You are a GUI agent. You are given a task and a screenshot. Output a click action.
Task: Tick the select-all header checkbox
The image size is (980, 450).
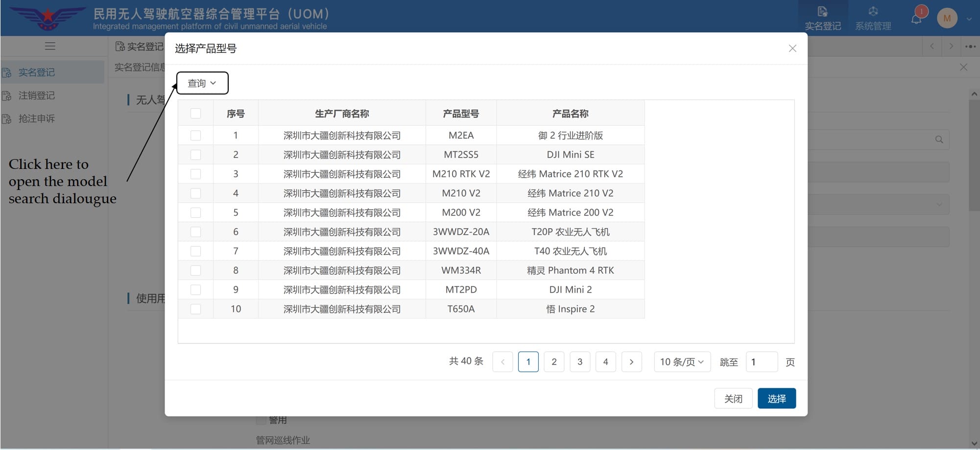(x=195, y=114)
